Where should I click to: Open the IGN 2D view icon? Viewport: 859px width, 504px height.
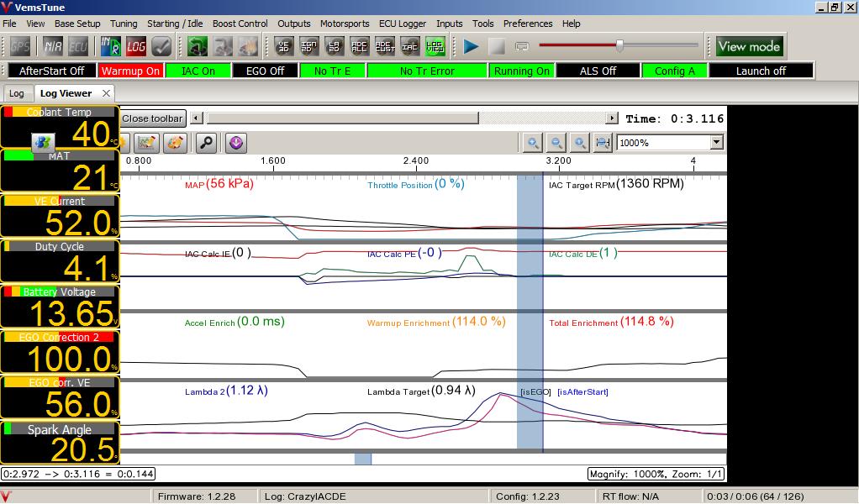tap(309, 47)
